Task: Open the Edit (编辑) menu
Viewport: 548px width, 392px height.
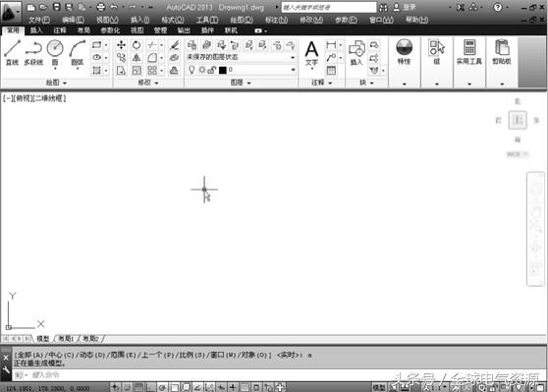Action: coord(73,20)
